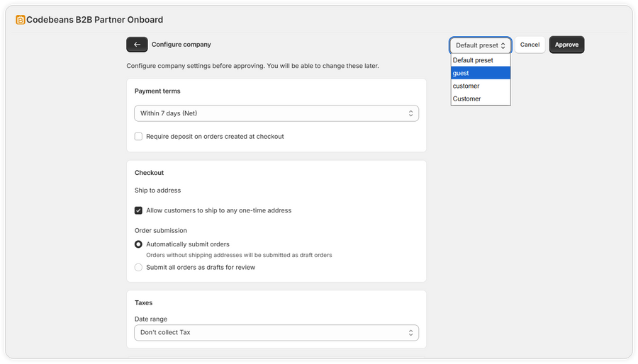This screenshot has height=364, width=638.
Task: Click the 'Payment terms' section title
Action: (157, 91)
